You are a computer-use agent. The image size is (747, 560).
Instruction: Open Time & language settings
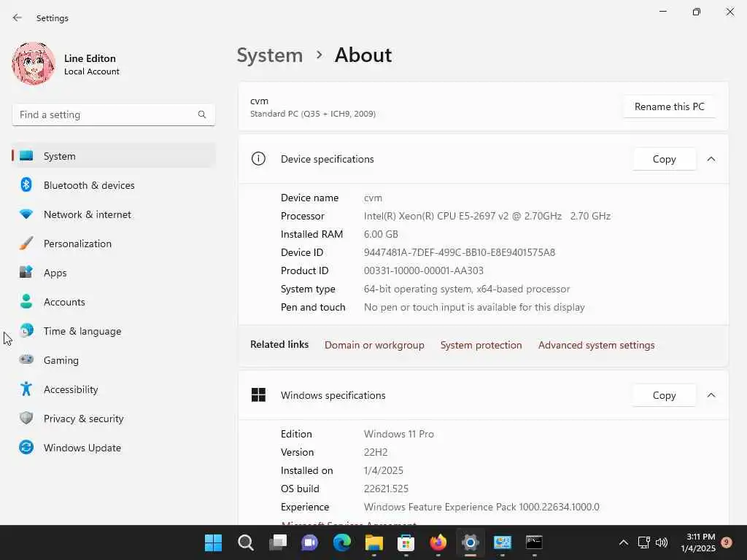[x=113, y=331]
